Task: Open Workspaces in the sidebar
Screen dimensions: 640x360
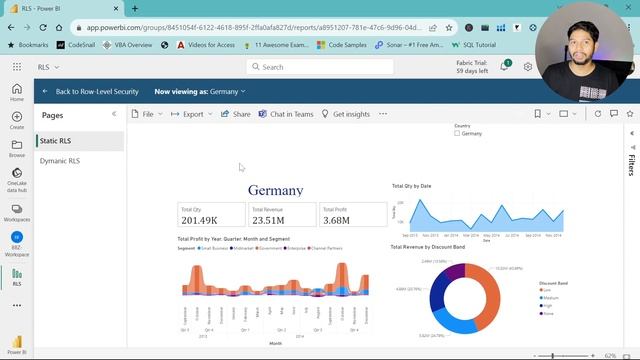Action: [x=17, y=213]
